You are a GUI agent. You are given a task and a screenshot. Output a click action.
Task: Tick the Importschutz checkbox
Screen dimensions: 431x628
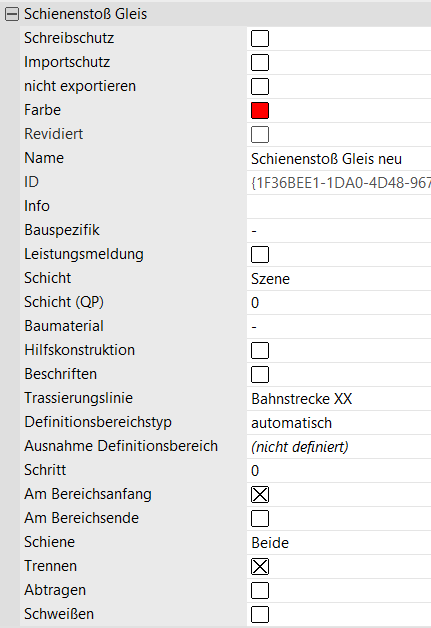point(260,62)
